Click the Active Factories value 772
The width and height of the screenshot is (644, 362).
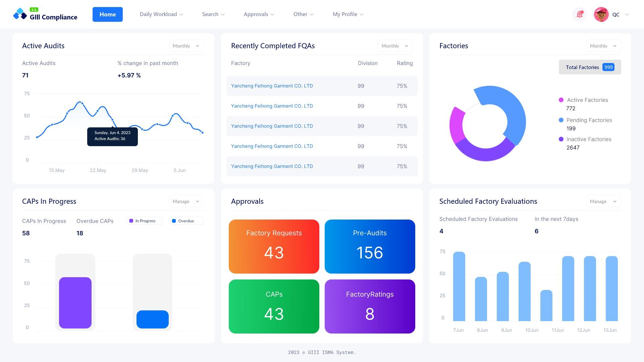point(571,108)
